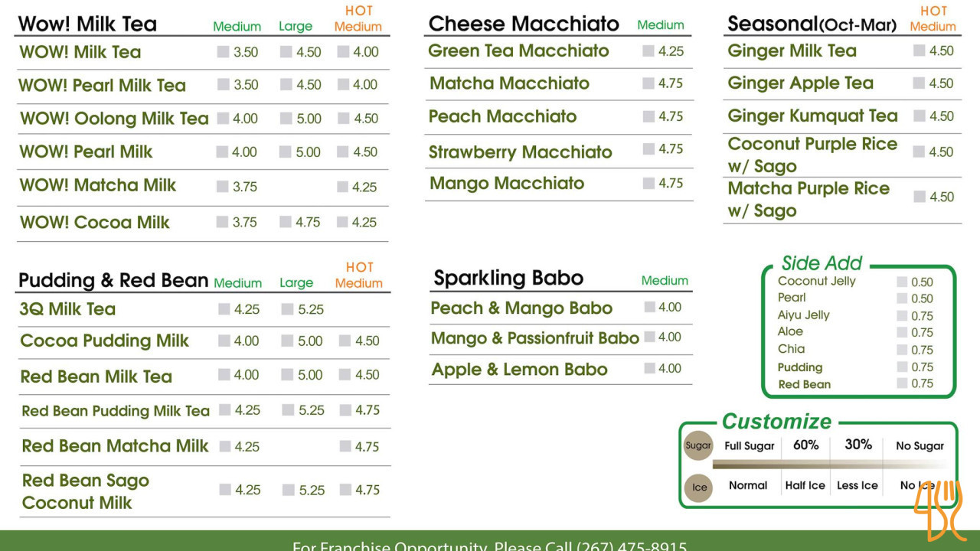Check the Large box for WOW! Milk Tea
The width and height of the screenshot is (980, 551).
pyautogui.click(x=286, y=52)
